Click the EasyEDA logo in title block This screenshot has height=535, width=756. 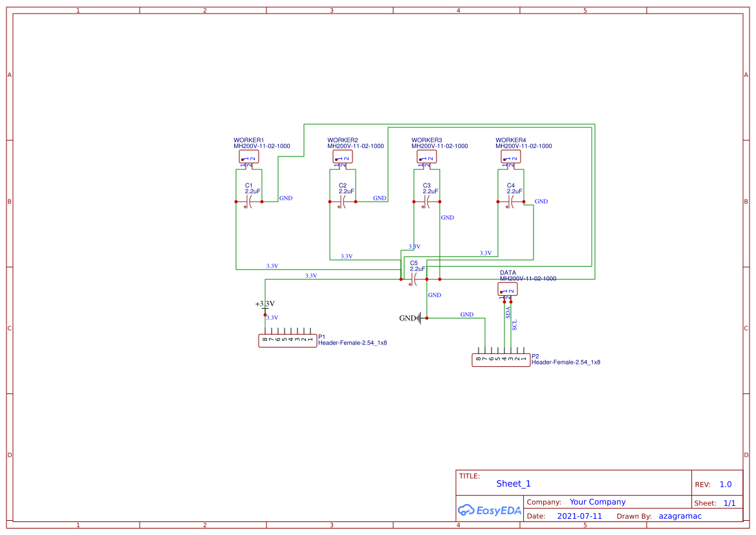coord(488,510)
